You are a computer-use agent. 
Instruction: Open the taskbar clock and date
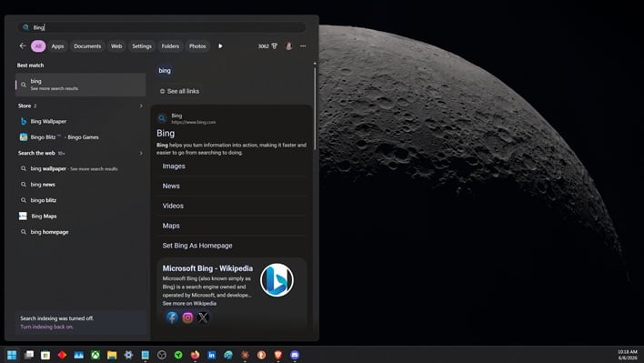point(628,355)
